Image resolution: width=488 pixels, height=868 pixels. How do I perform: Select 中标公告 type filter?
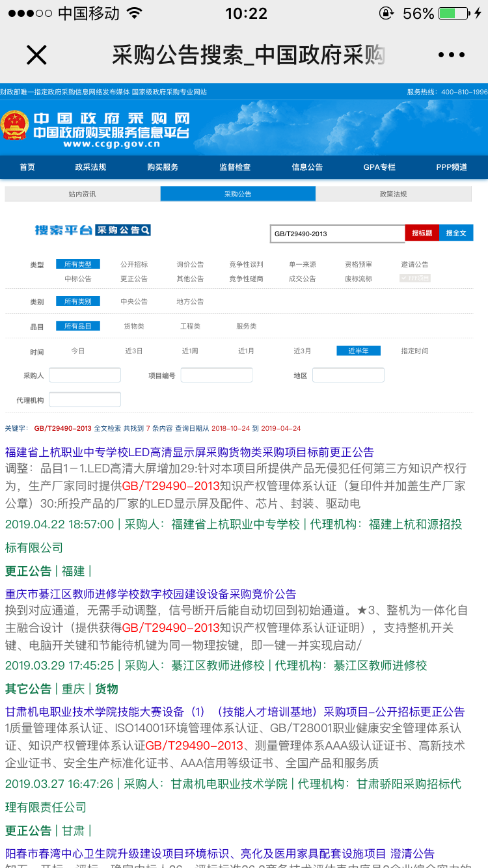pos(78,278)
